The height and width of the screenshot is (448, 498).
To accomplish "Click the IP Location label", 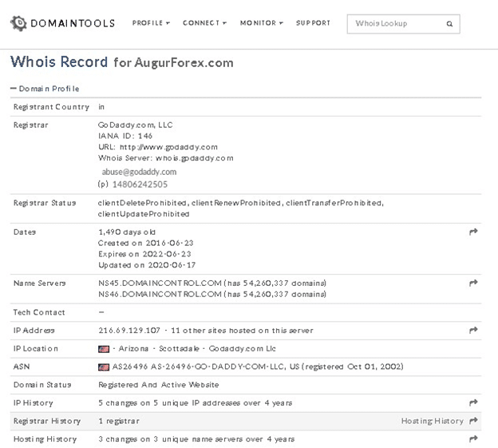I will tap(36, 348).
